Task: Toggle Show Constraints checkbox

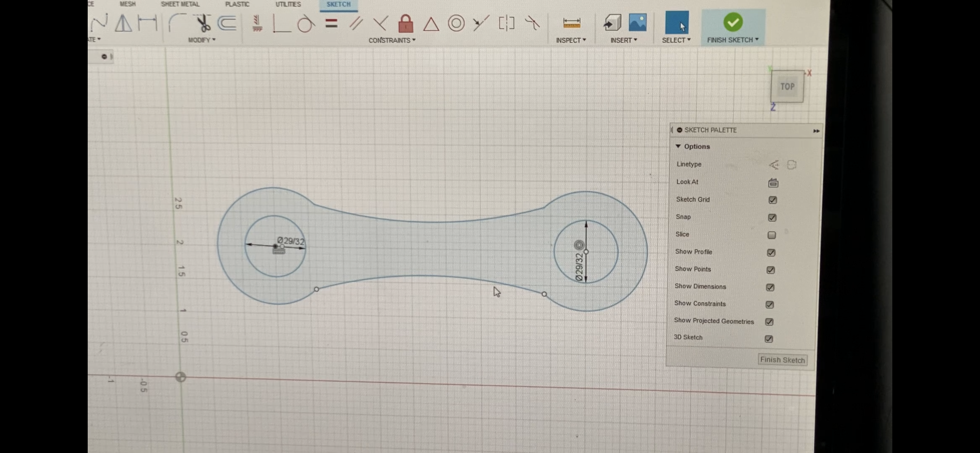Action: [769, 304]
